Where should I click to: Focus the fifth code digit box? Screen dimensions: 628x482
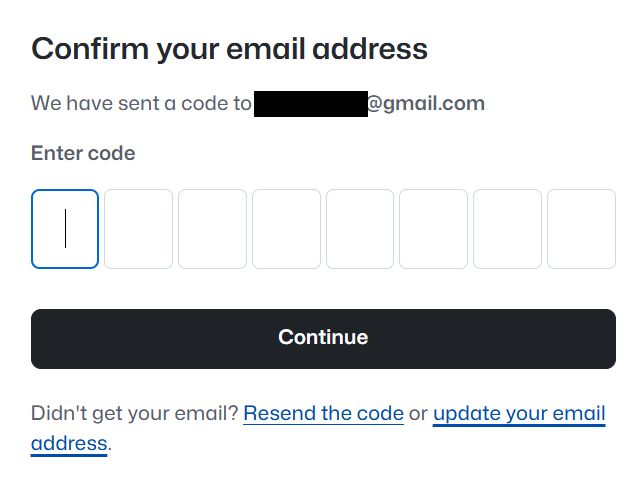360,229
